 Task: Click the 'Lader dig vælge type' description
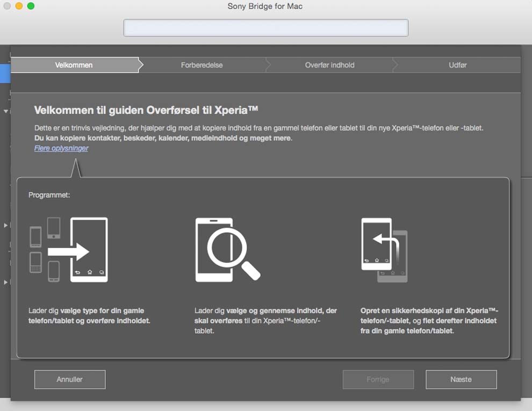(89, 316)
